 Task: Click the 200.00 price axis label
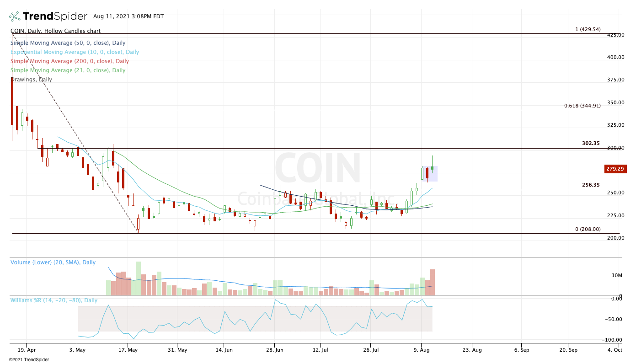click(x=615, y=238)
